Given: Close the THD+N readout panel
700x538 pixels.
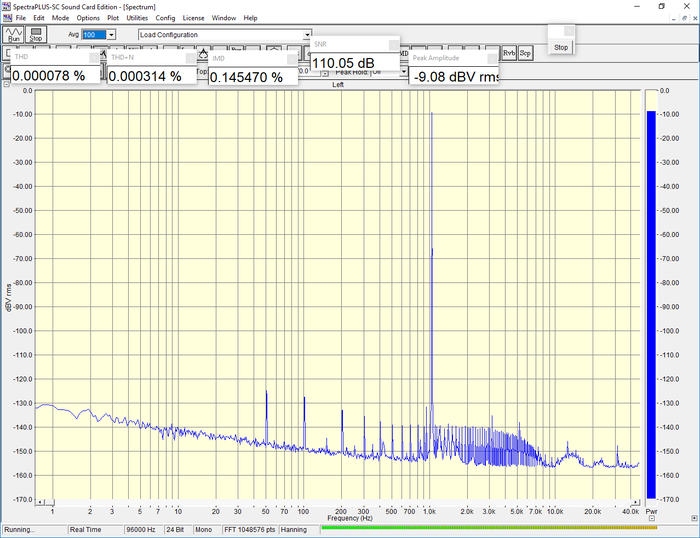Looking at the screenshot, I should [x=189, y=58].
